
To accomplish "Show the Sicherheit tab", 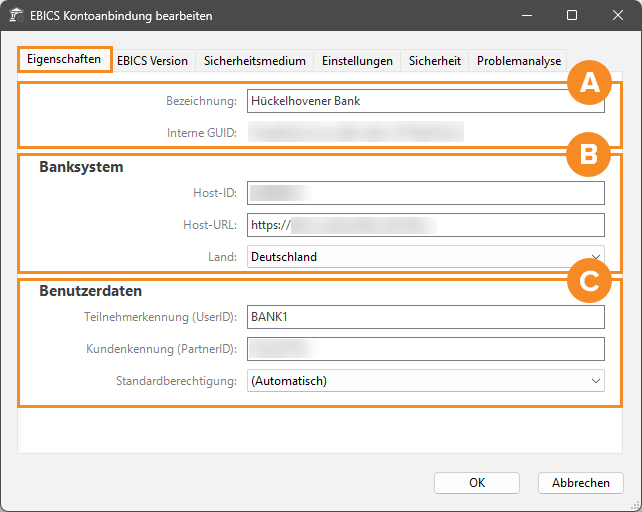I will click(x=434, y=61).
